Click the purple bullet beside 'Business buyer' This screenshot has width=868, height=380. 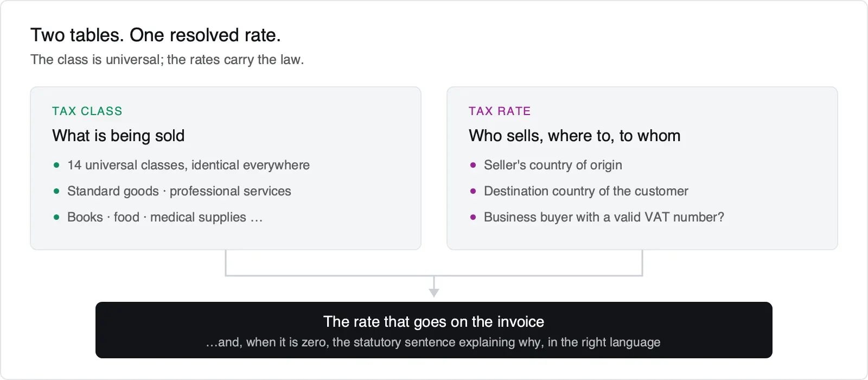(x=473, y=217)
